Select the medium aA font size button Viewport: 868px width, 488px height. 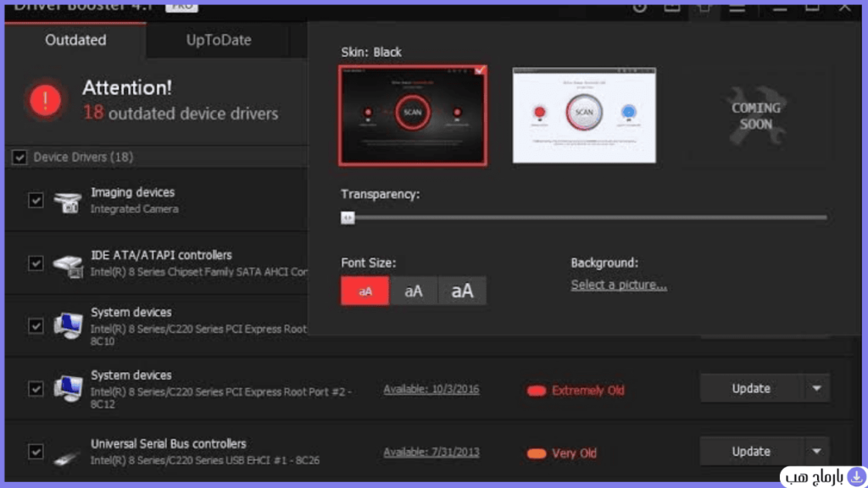(x=414, y=291)
